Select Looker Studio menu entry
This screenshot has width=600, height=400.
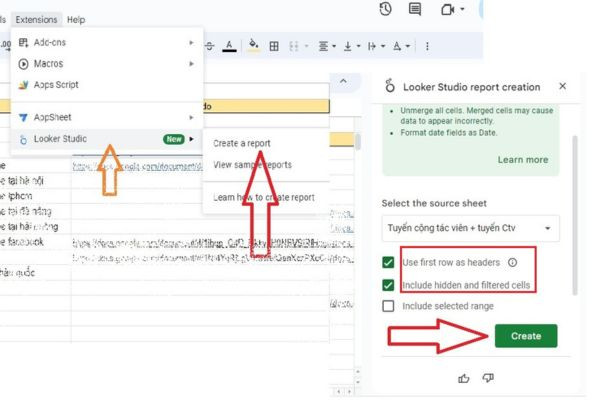pyautogui.click(x=107, y=139)
